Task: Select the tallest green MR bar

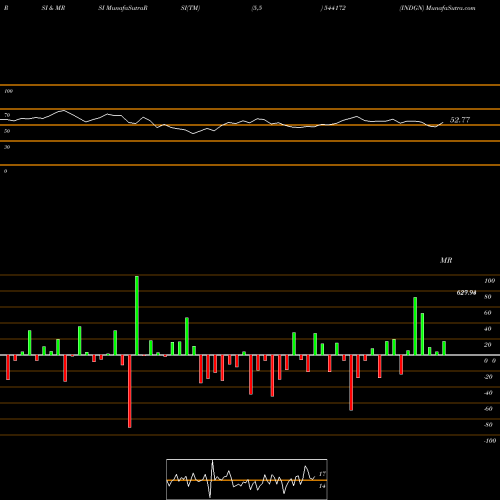Action: (137, 315)
